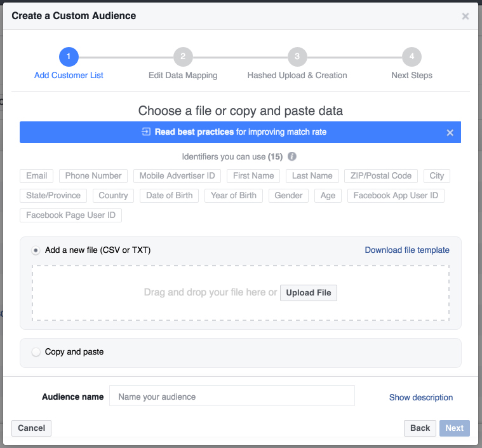Go to step 4 Next Steps circle
This screenshot has width=482, height=448.
[412, 57]
